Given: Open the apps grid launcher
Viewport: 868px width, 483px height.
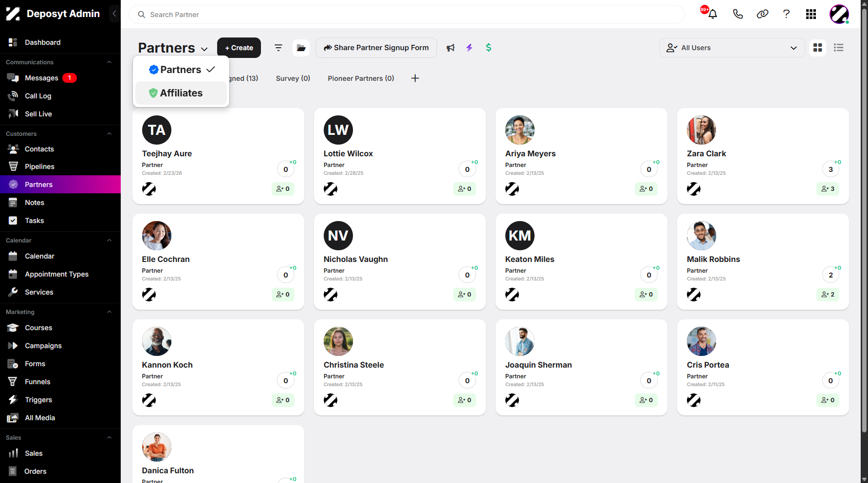Looking at the screenshot, I should [811, 14].
